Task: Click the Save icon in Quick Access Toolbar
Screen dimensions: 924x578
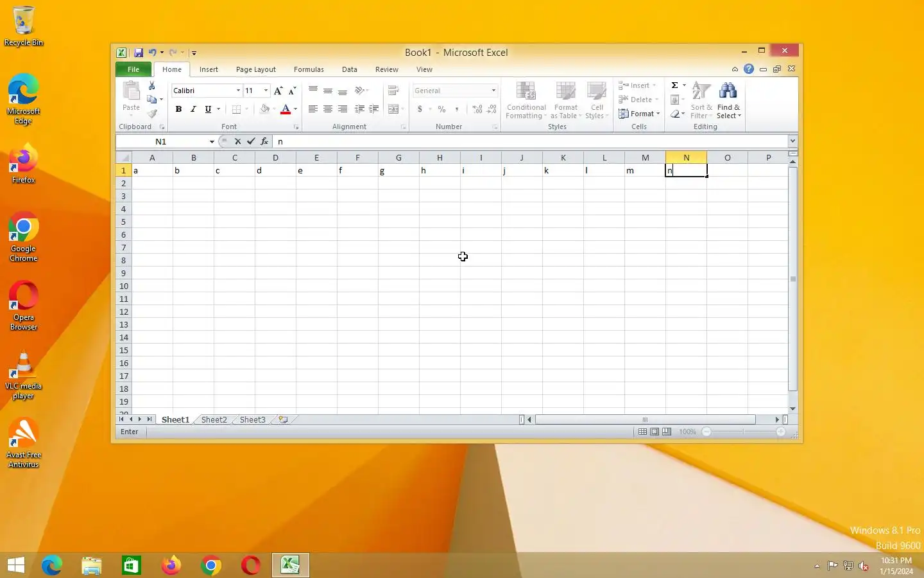Action: click(x=138, y=53)
